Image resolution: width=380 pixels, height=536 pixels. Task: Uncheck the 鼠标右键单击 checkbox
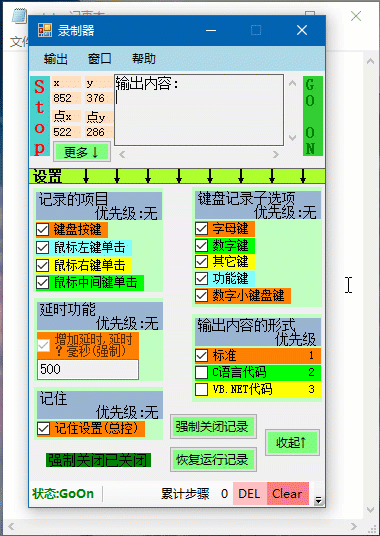coord(43,265)
